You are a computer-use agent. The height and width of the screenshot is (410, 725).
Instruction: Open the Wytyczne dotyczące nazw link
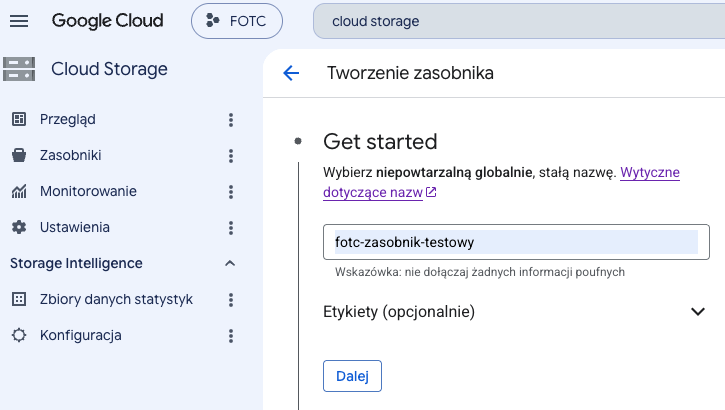point(373,192)
